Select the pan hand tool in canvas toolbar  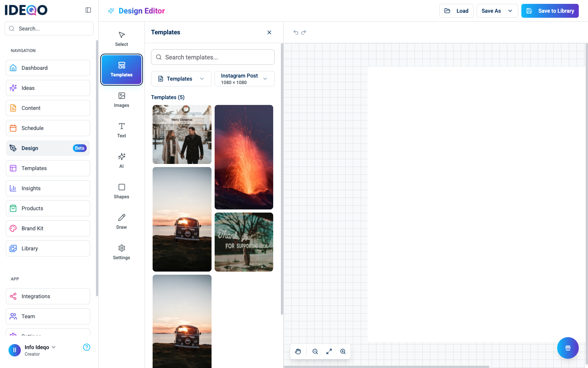pyautogui.click(x=298, y=351)
